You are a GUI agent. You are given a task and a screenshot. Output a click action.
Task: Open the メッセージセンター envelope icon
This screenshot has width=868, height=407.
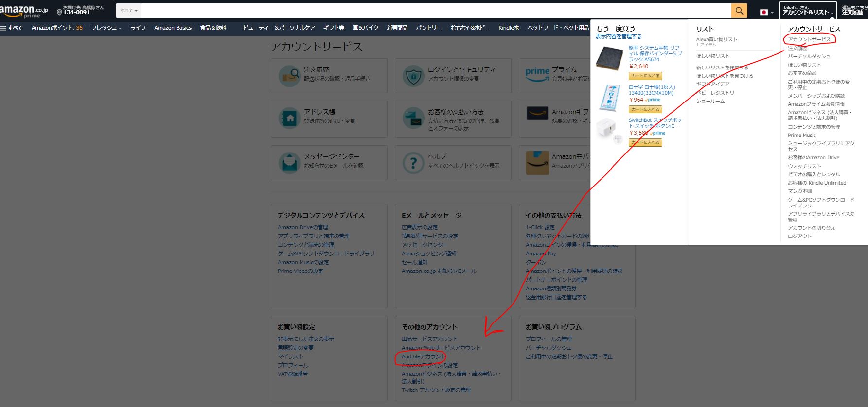(x=289, y=163)
